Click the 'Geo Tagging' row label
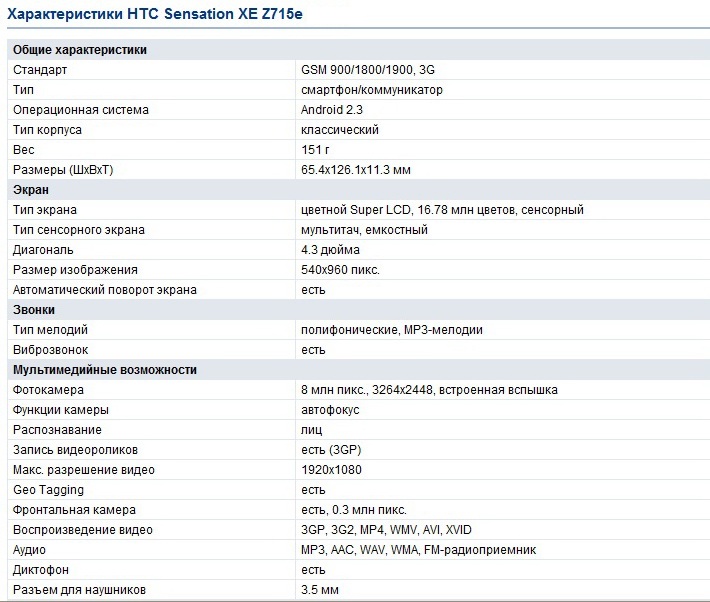Viewport: 710px width, 602px height. point(48,490)
